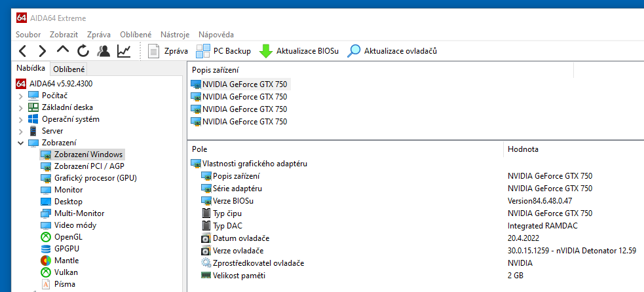This screenshot has height=292, width=644.
Task: Open the Video módy page
Action: [x=69, y=225]
